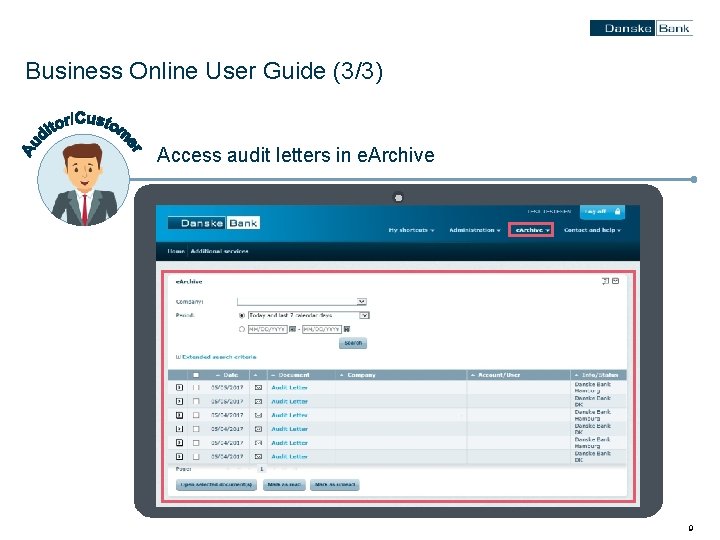Click the 'Access audit letters in eArchive' heading

coord(296,155)
